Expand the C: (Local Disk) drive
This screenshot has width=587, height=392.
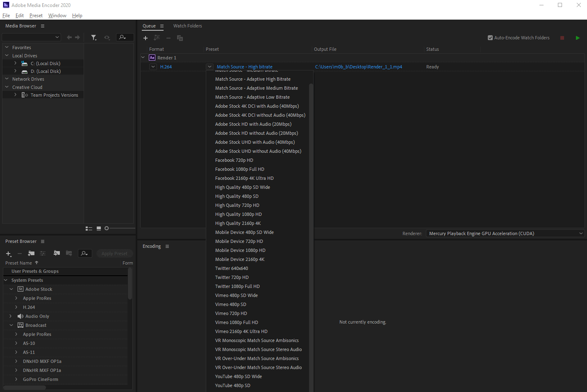(15, 63)
